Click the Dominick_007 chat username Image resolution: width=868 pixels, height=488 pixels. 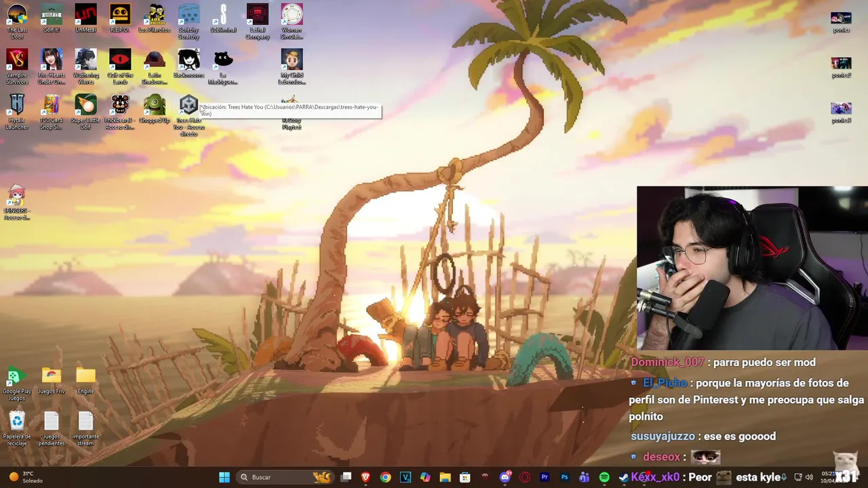pos(667,363)
